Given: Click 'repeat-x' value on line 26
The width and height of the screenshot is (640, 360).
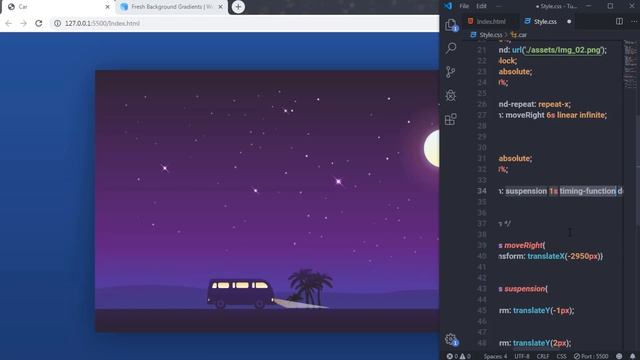Looking at the screenshot, I should [553, 104].
